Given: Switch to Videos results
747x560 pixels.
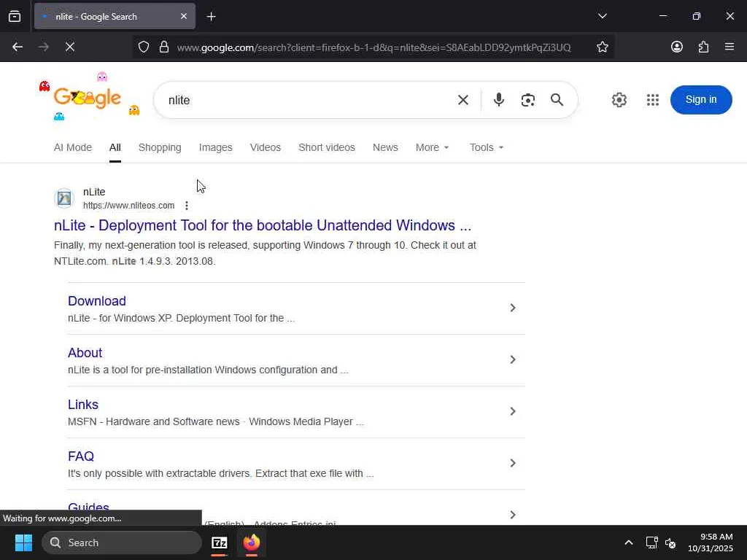Looking at the screenshot, I should (266, 147).
